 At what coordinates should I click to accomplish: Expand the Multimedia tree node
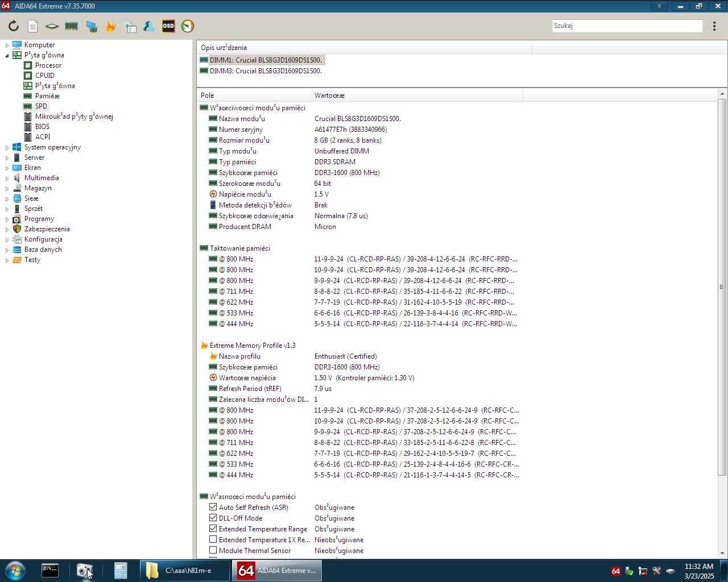pyautogui.click(x=7, y=178)
